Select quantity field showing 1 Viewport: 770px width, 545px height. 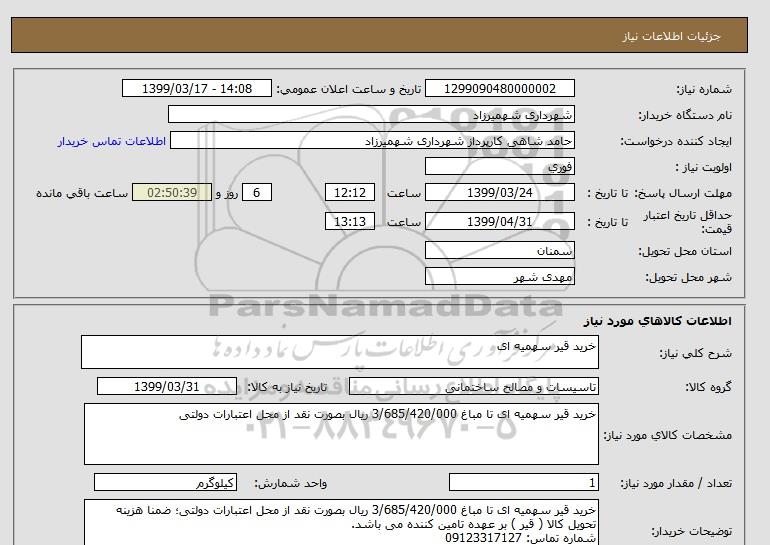pyautogui.click(x=524, y=482)
